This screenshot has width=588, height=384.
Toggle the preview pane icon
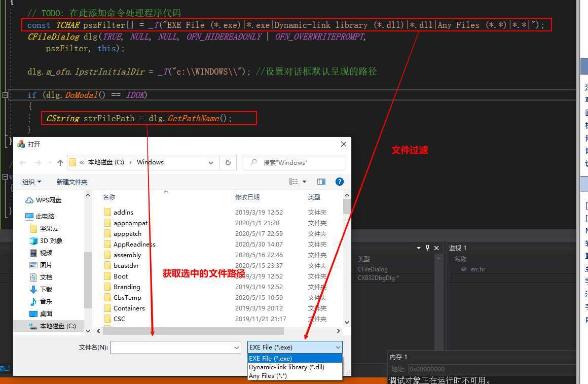coord(321,181)
